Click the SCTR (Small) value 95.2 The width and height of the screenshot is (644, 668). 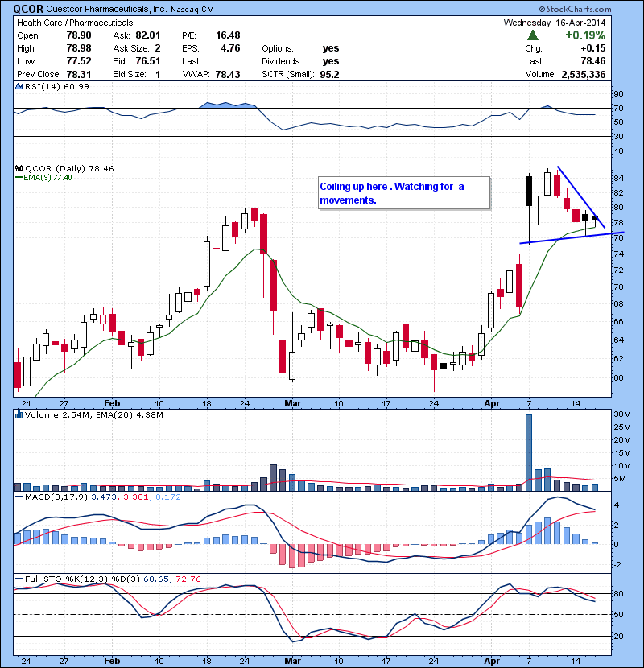[329, 75]
